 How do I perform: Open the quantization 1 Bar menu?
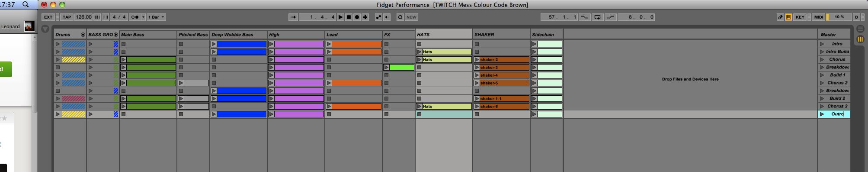tap(156, 17)
